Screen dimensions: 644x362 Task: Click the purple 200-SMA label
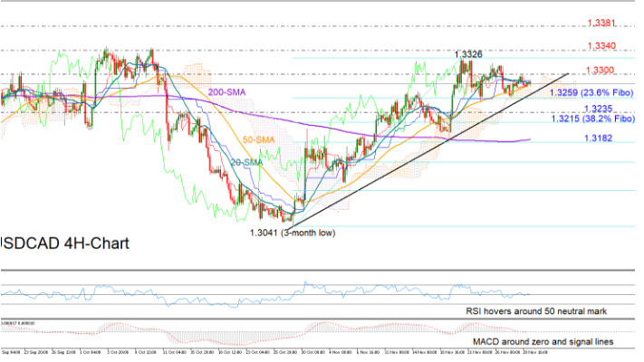coord(226,92)
